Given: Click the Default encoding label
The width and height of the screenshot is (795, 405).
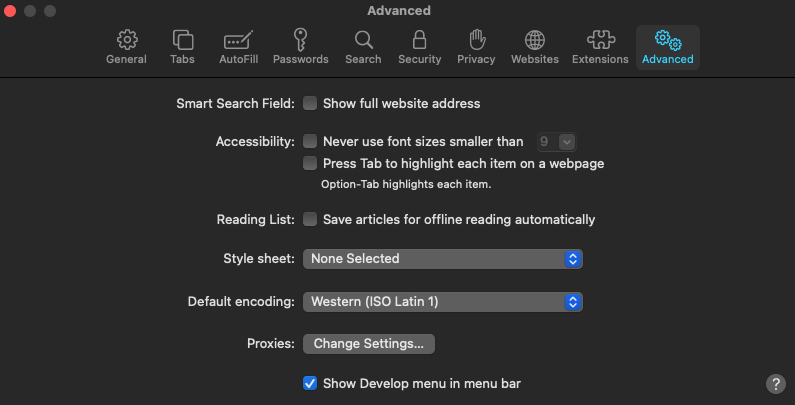Looking at the screenshot, I should click(x=241, y=302).
